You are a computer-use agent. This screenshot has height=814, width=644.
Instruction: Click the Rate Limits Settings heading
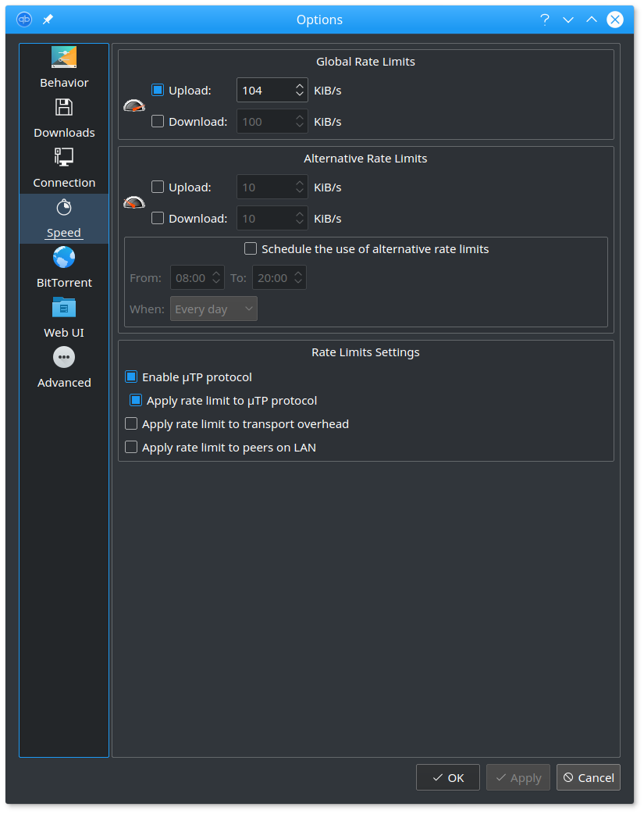pyautogui.click(x=366, y=352)
